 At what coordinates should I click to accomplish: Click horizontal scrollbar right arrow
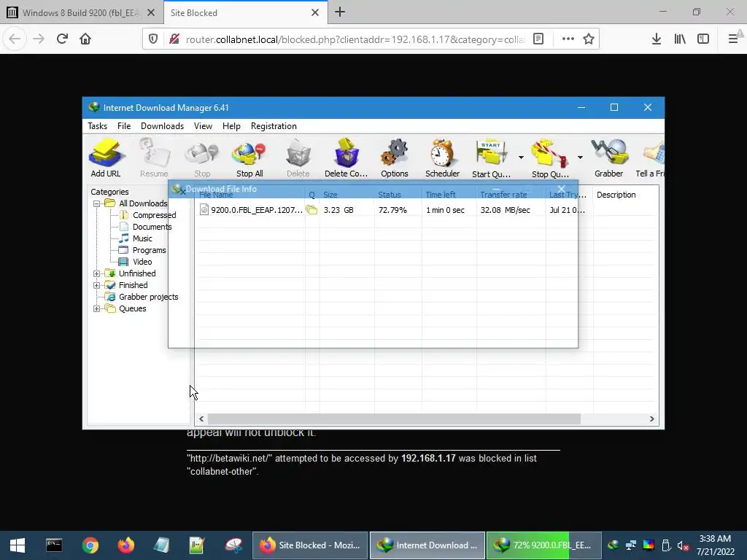[651, 419]
